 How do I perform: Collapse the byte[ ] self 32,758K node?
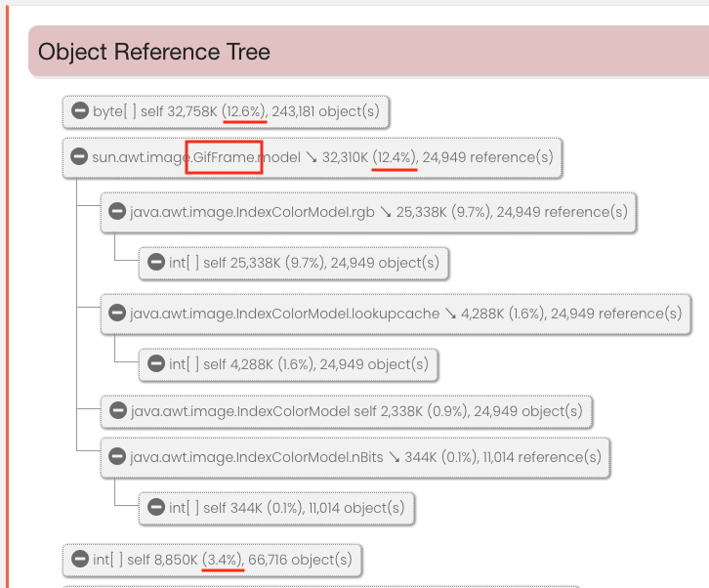pyautogui.click(x=80, y=110)
